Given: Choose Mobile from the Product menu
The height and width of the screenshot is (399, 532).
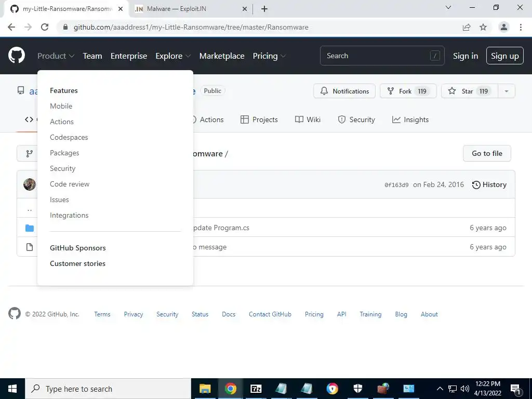Looking at the screenshot, I should click(x=61, y=106).
